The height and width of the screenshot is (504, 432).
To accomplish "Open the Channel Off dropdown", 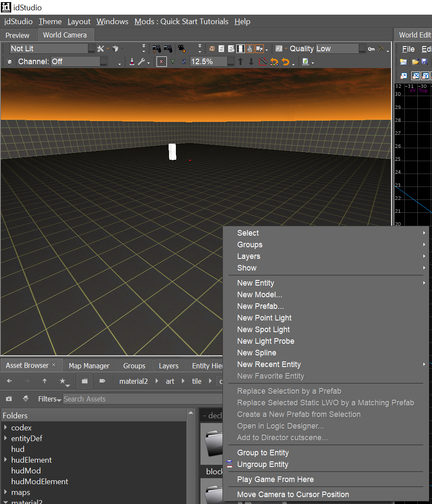I will pos(79,62).
